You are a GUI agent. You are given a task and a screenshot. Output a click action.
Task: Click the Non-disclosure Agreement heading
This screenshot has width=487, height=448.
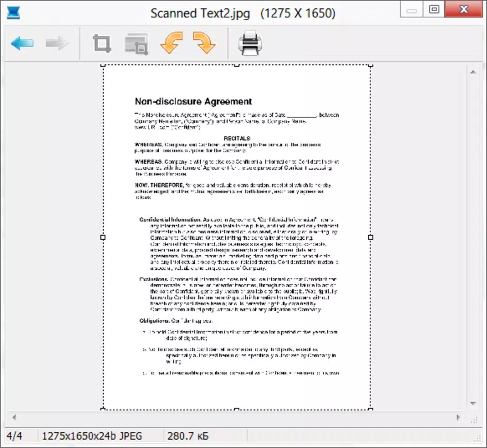[193, 101]
